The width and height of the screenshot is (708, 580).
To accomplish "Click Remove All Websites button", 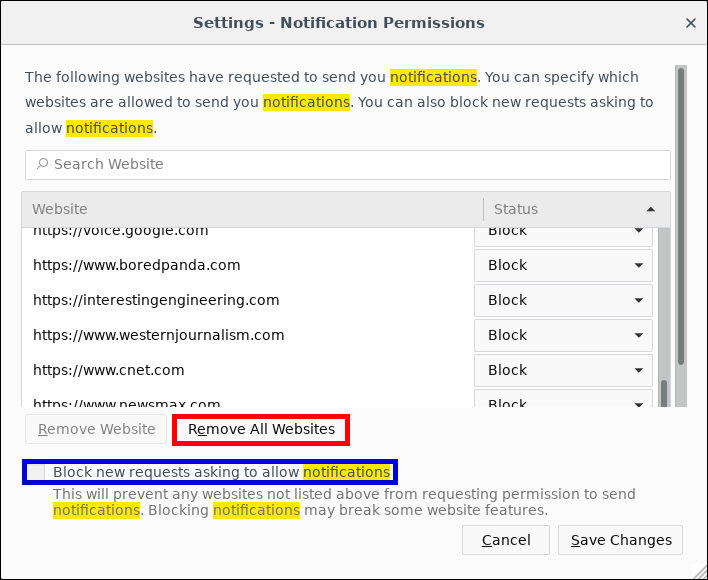I will pyautogui.click(x=261, y=429).
